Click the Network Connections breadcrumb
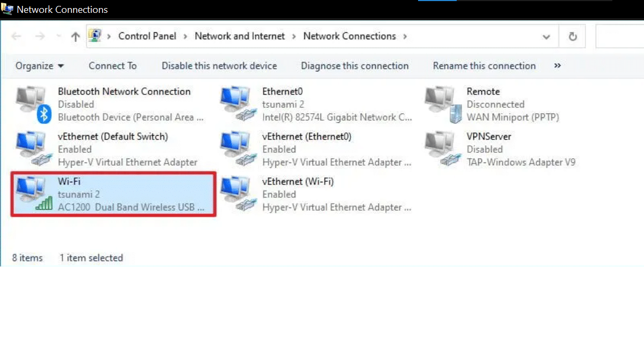This screenshot has width=644, height=362. click(349, 36)
